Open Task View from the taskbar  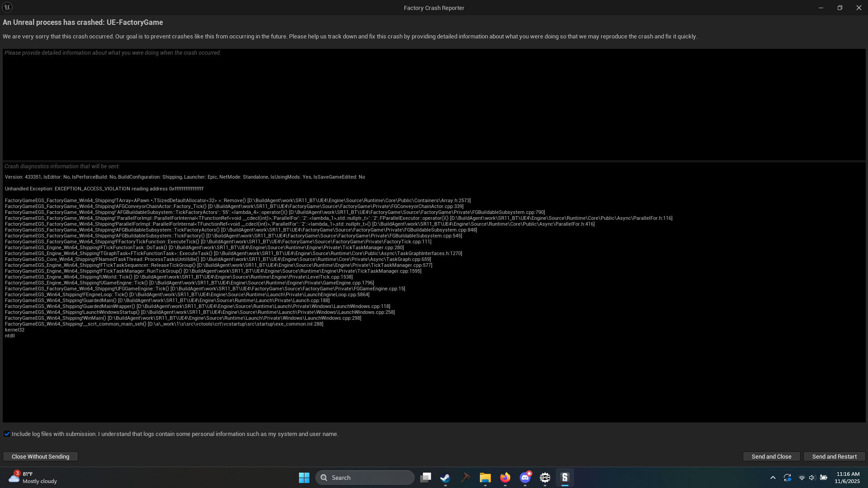click(425, 478)
